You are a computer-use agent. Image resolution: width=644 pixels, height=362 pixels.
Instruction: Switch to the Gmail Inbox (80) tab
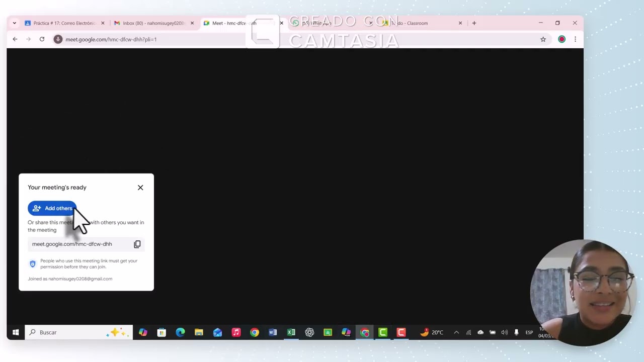(149, 23)
